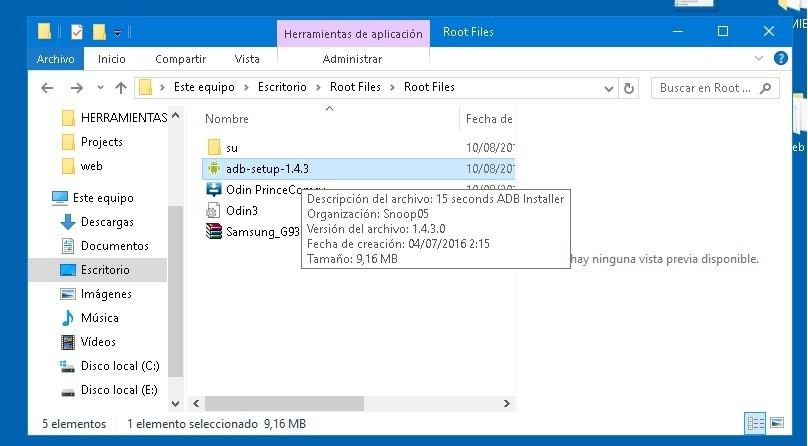
Task: Select the Administrar tab
Action: tap(352, 59)
